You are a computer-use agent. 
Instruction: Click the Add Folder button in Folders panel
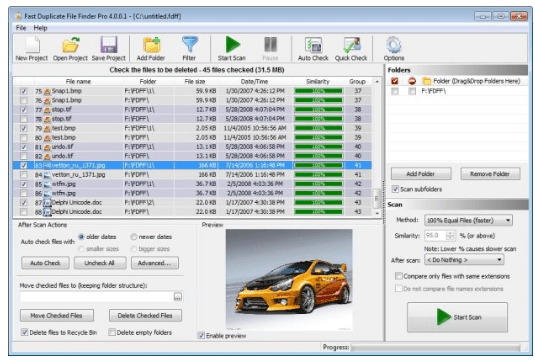[421, 174]
